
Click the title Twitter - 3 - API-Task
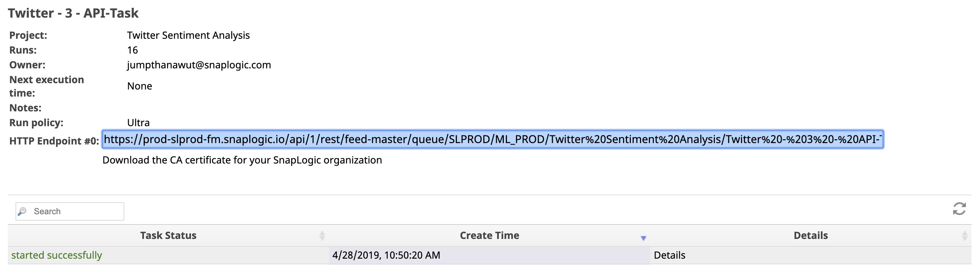pos(73,13)
